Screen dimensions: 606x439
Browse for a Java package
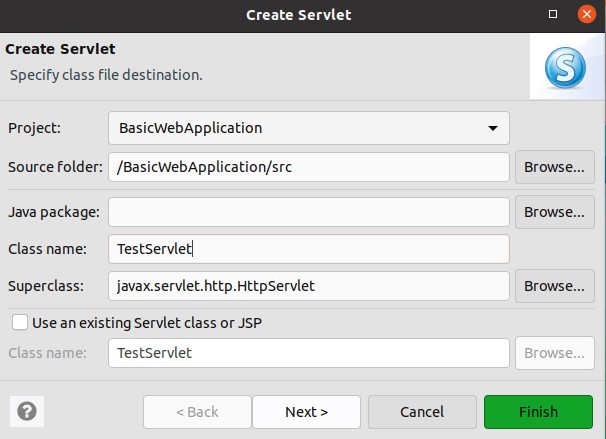click(554, 212)
